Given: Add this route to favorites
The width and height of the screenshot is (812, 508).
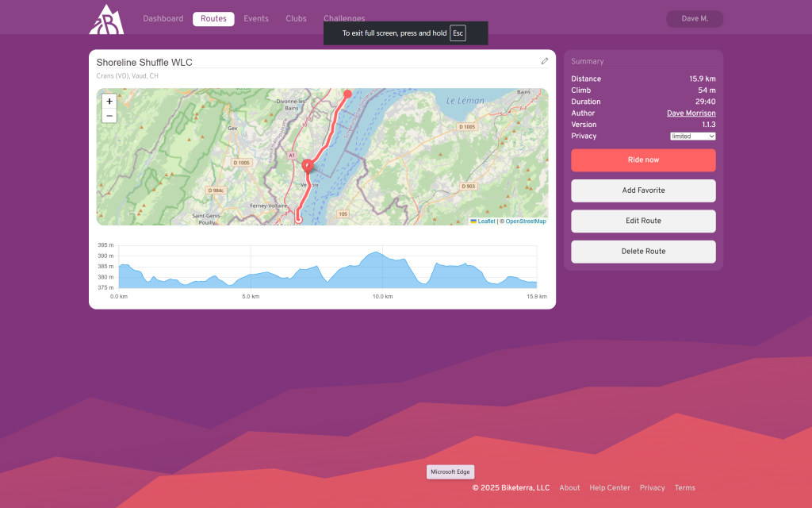Looking at the screenshot, I should click(x=643, y=190).
